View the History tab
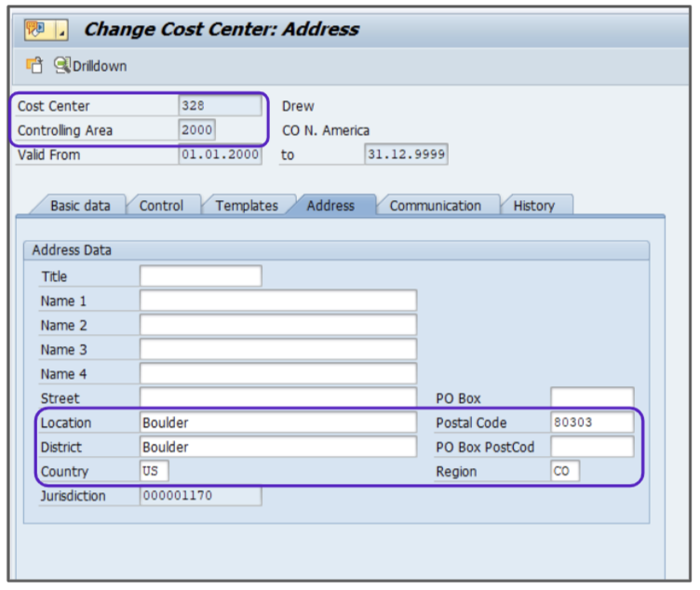Screen dimensions: 700x590 tap(533, 206)
